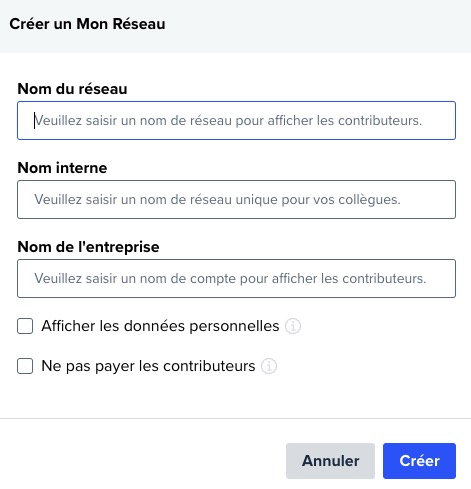
Task: Open info tooltip for Ne pas payer les contributeurs
Action: pyautogui.click(x=269, y=366)
